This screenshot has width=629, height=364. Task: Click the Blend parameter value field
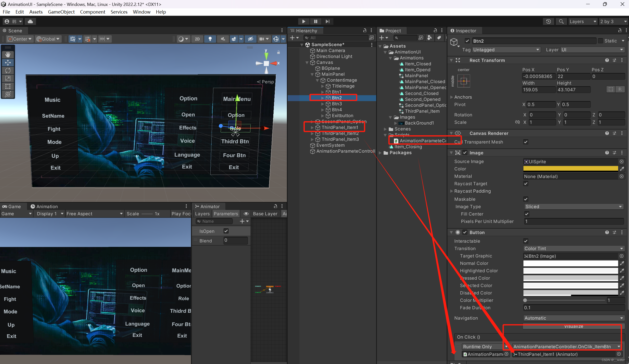[x=235, y=240]
